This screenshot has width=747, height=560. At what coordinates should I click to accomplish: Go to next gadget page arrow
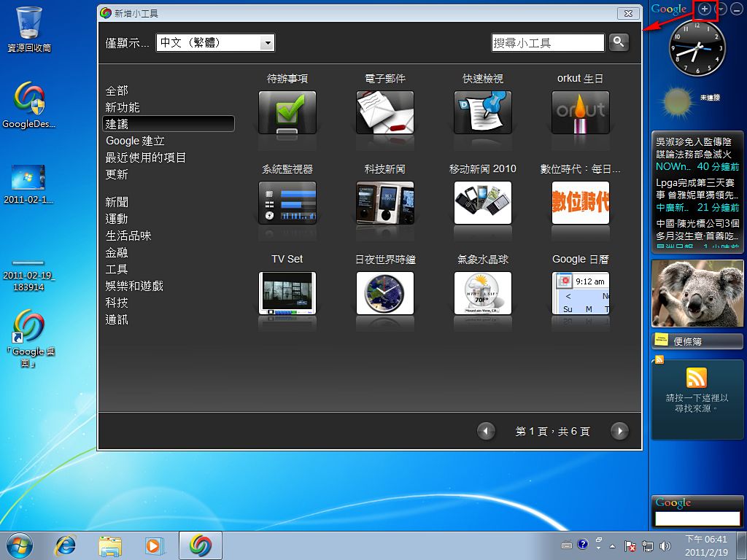pyautogui.click(x=619, y=432)
